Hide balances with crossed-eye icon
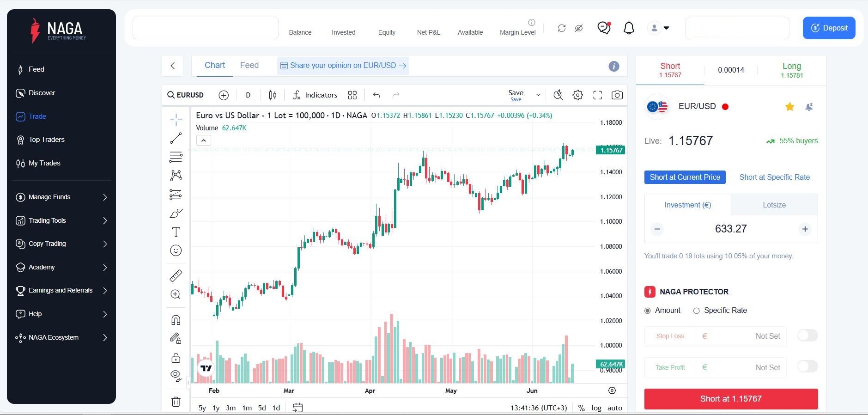Image resolution: width=868 pixels, height=415 pixels. pyautogui.click(x=579, y=28)
